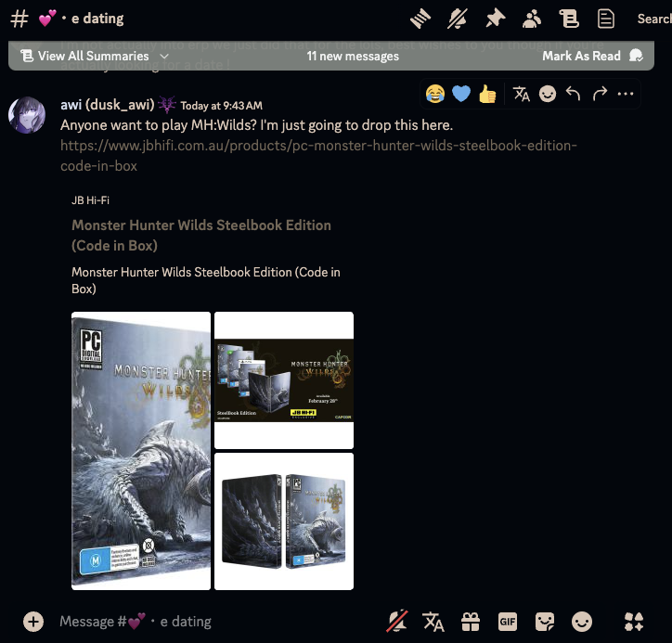This screenshot has height=643, width=672.
Task: Click the username awi (dusk_awi)
Action: (x=107, y=105)
